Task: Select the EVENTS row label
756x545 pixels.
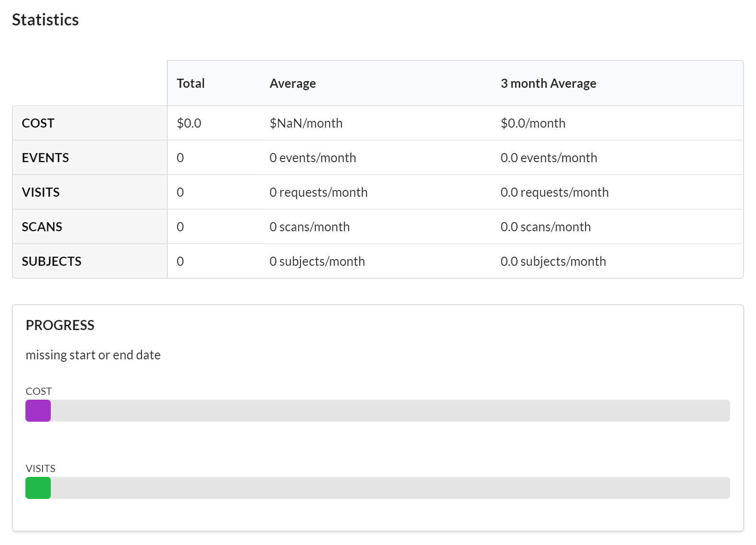Action: click(45, 158)
